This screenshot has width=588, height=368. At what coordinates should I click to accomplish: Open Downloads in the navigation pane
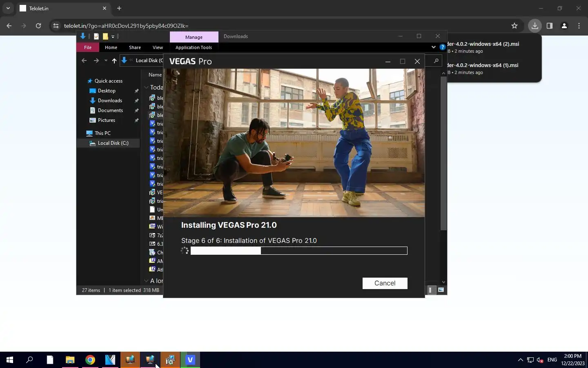(110, 101)
